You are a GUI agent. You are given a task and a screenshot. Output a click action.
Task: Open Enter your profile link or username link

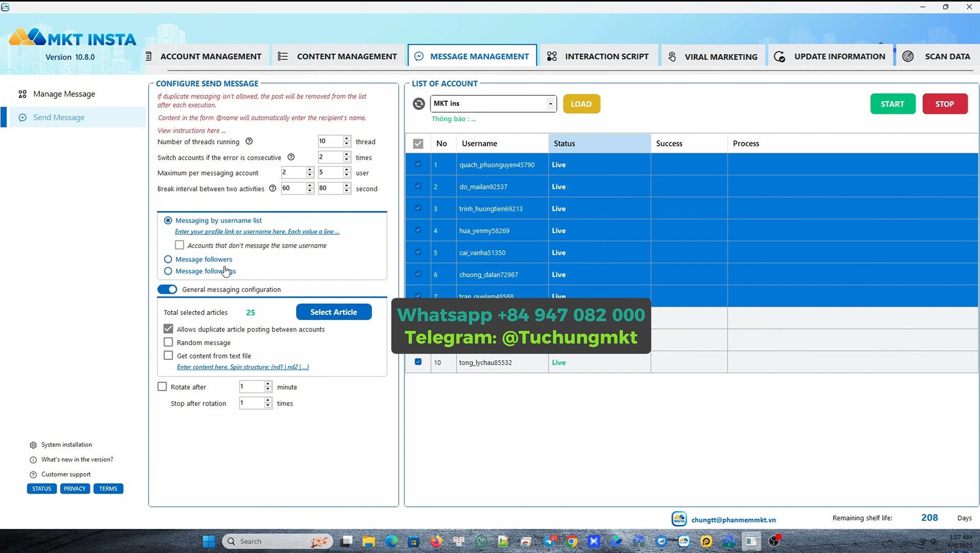(x=257, y=232)
